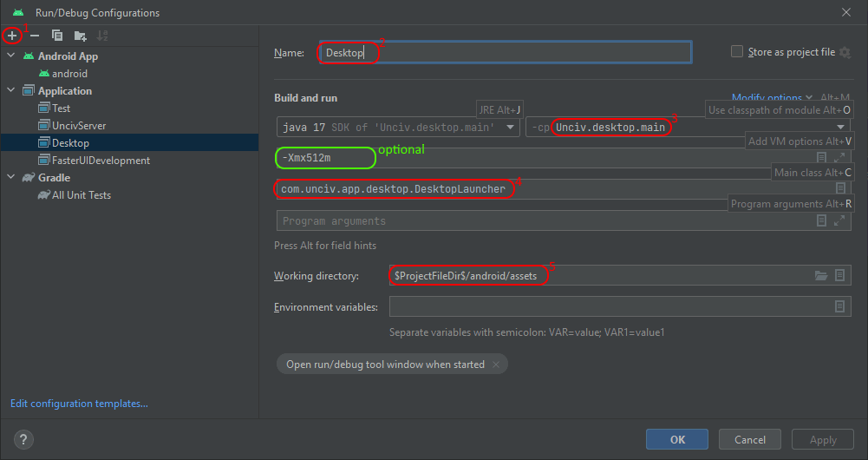Screen dimensions: 868x460
Task: Click the OK button
Action: point(677,440)
